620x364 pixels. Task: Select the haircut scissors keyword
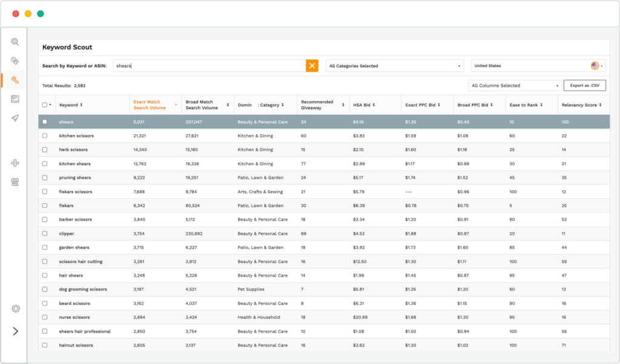[76, 345]
